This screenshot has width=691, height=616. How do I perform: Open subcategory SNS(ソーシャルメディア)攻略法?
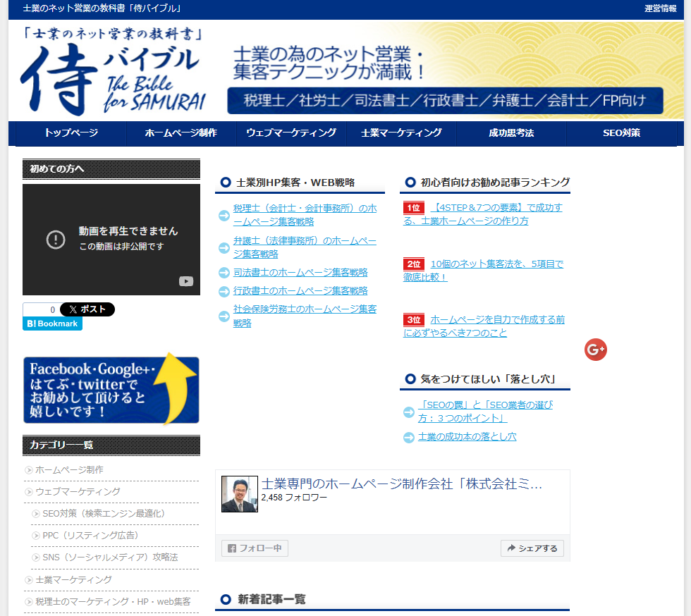(110, 558)
